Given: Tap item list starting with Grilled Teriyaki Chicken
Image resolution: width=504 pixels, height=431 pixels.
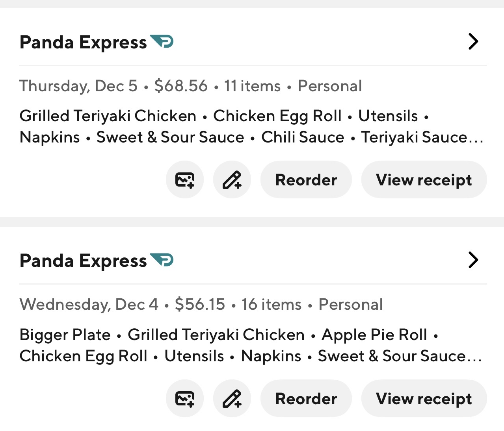Looking at the screenshot, I should point(251,127).
